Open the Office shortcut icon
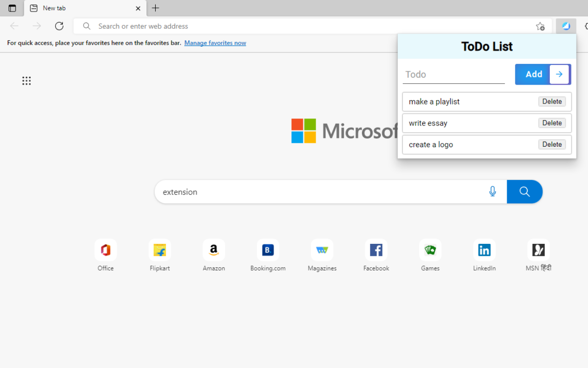The image size is (588, 368). [x=106, y=250]
